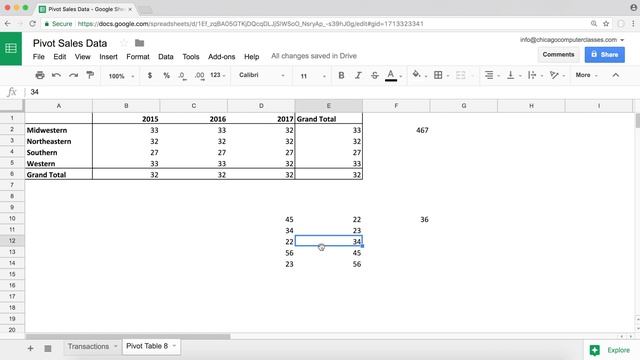640x360 pixels.
Task: Add a new sheet
Action: [x=30, y=348]
